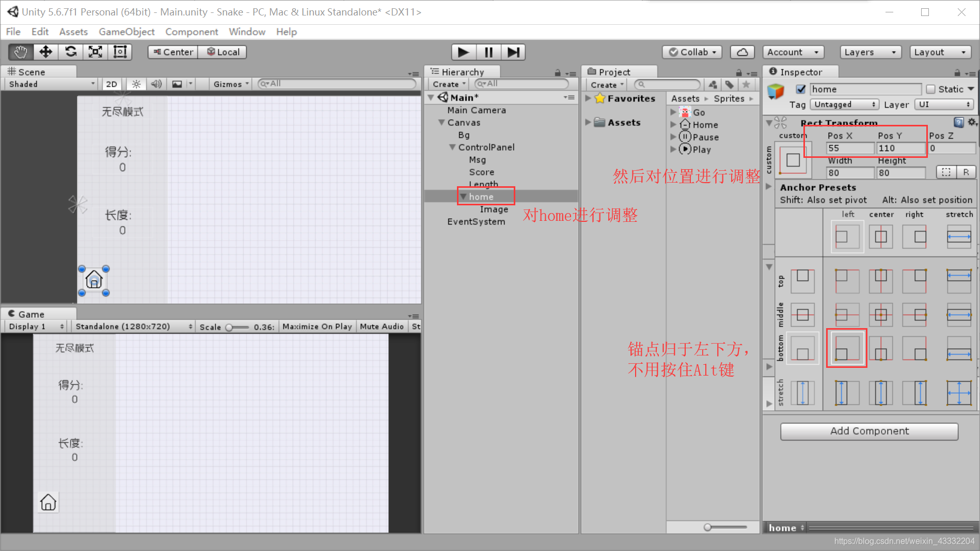Viewport: 980px width, 551px height.
Task: Open the Account dropdown
Action: pos(793,52)
